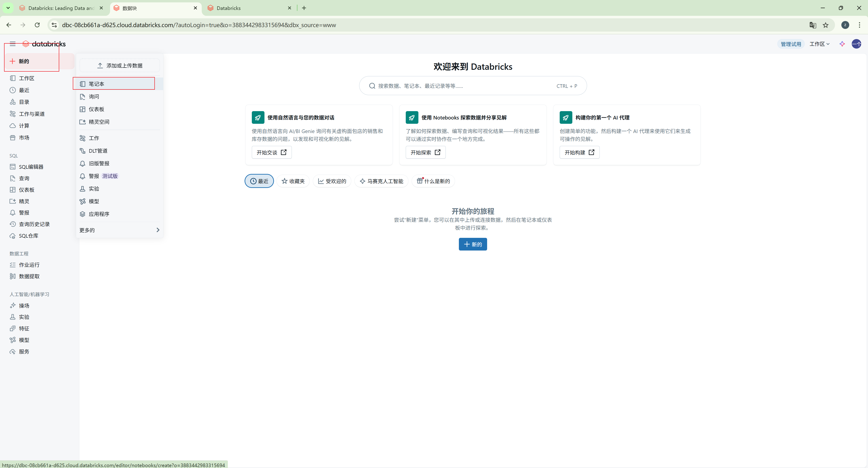The image size is (868, 468).
Task: Select the 马赛克人工智能 filter chip
Action: coord(381,181)
